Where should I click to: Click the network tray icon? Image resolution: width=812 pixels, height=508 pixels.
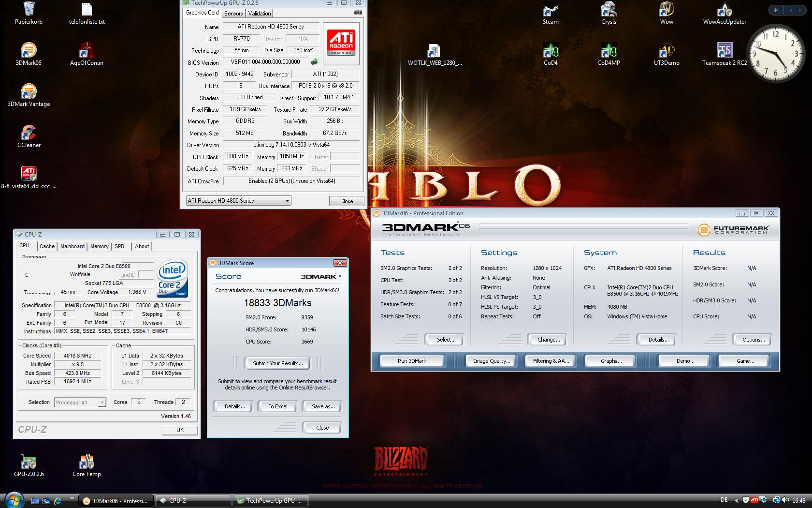[777, 500]
